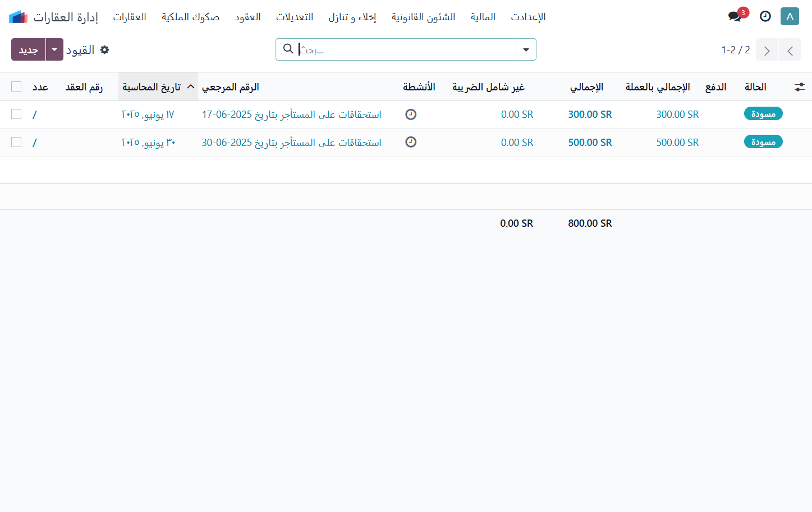Click the مسودة status badge of 30-06-2025 row

coord(763,142)
